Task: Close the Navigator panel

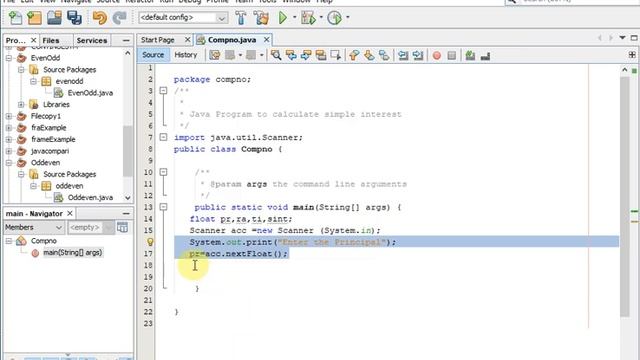Action: pos(70,213)
